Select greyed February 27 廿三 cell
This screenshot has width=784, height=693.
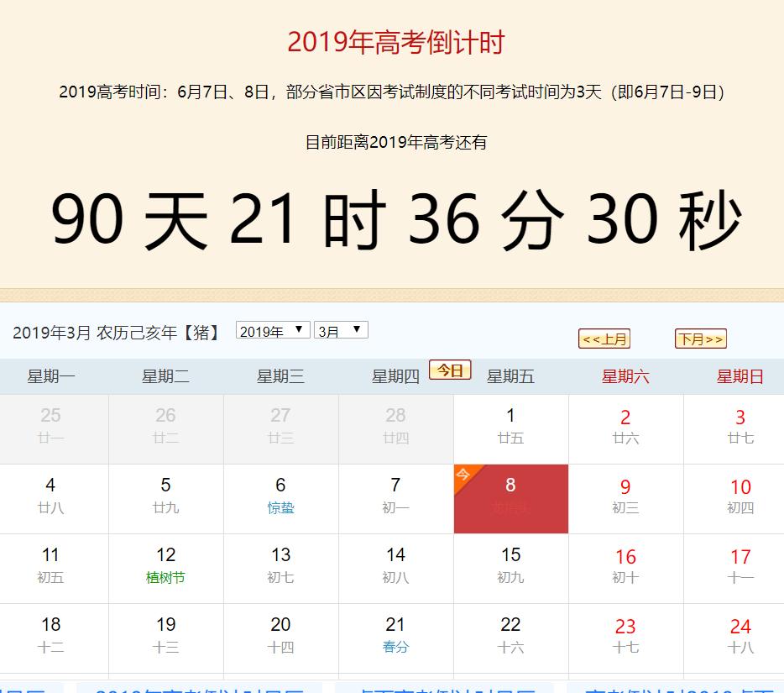281,429
